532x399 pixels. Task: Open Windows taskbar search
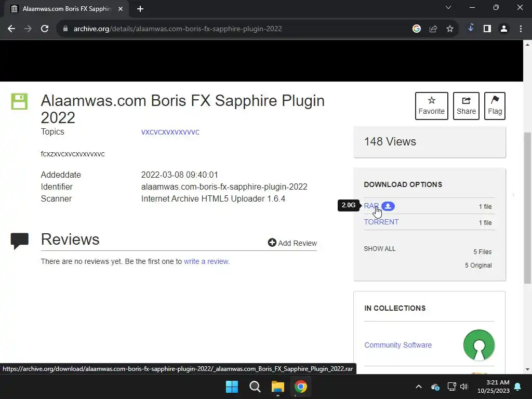point(255,387)
